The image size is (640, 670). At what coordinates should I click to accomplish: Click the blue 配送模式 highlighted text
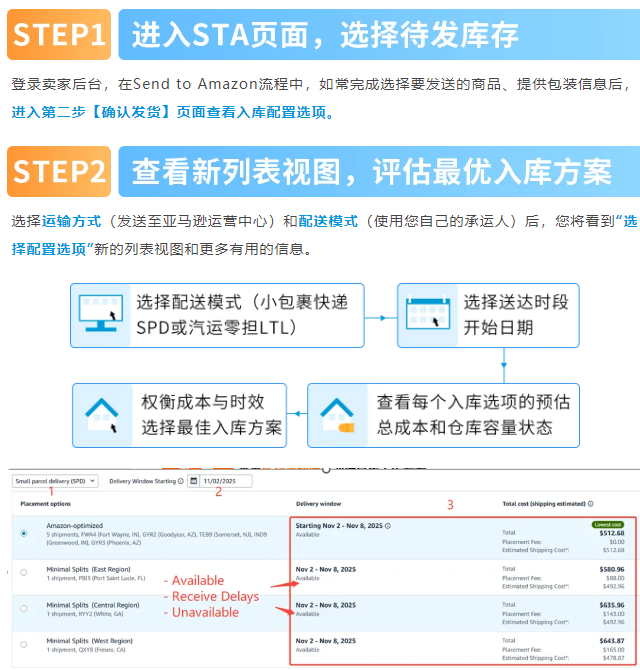(328, 221)
